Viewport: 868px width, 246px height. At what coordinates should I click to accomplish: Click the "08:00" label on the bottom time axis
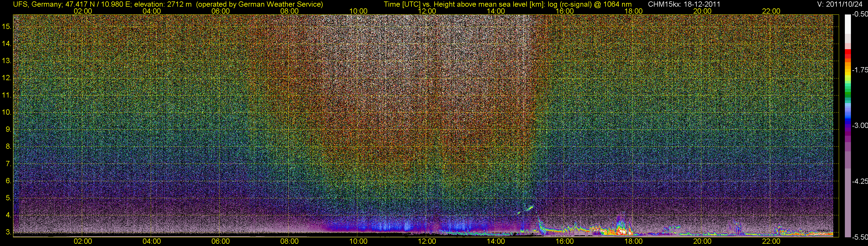pyautogui.click(x=289, y=241)
